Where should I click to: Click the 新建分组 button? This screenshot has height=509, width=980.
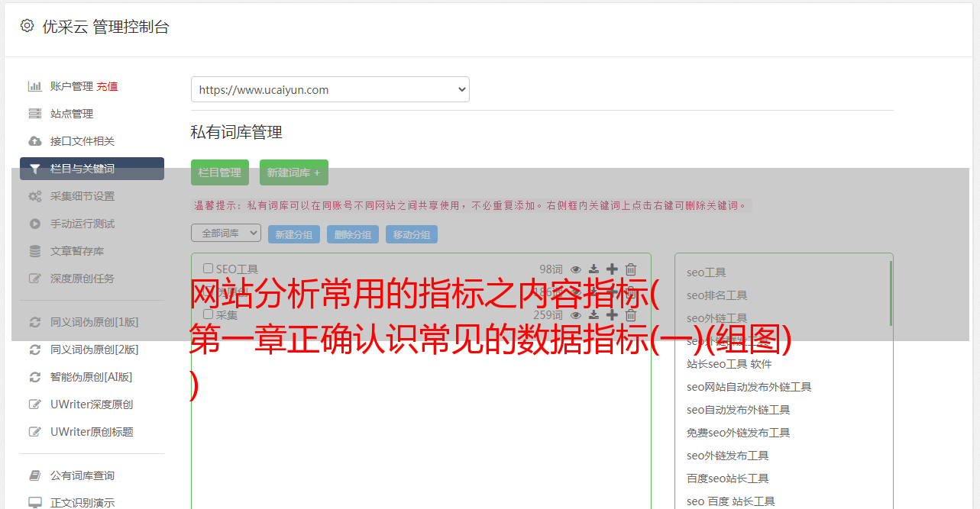point(294,234)
